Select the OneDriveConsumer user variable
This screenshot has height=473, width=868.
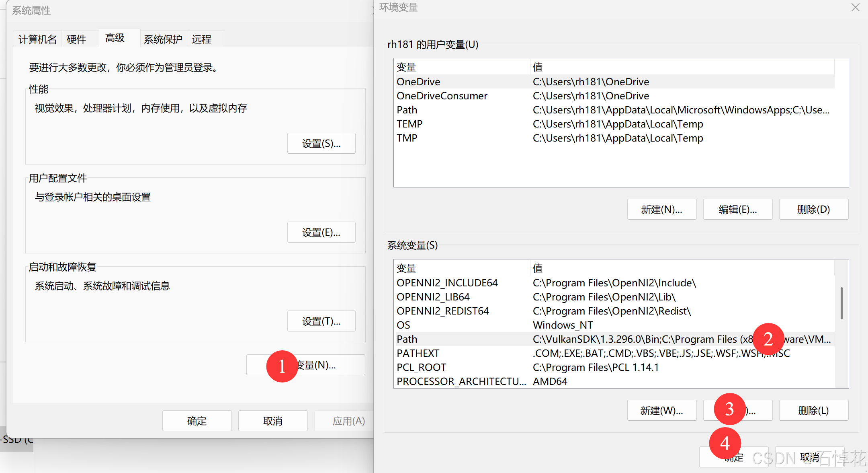click(442, 96)
